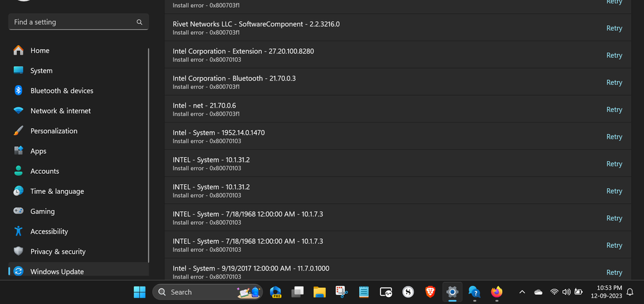Retry Intel Corporation Bluetooth 21.70.0.3
The height and width of the screenshot is (304, 644).
[x=614, y=82]
